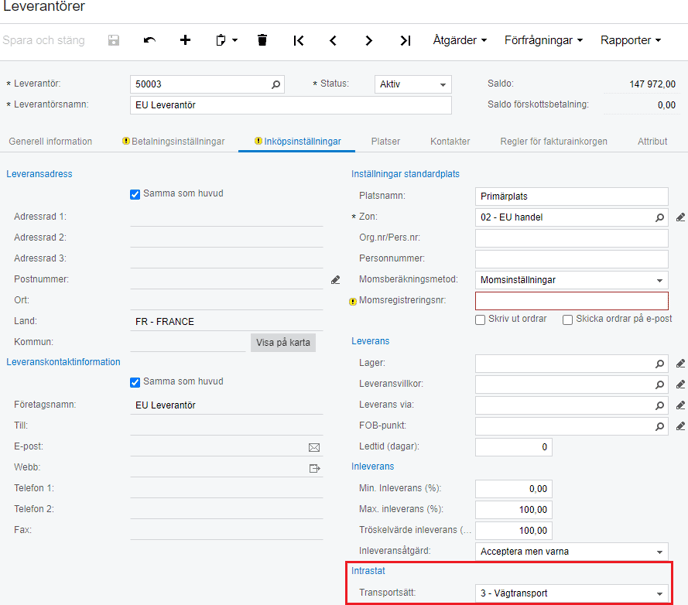Image resolution: width=688 pixels, height=605 pixels.
Task: Click in the Leverantörsnamn field
Action: tap(290, 105)
